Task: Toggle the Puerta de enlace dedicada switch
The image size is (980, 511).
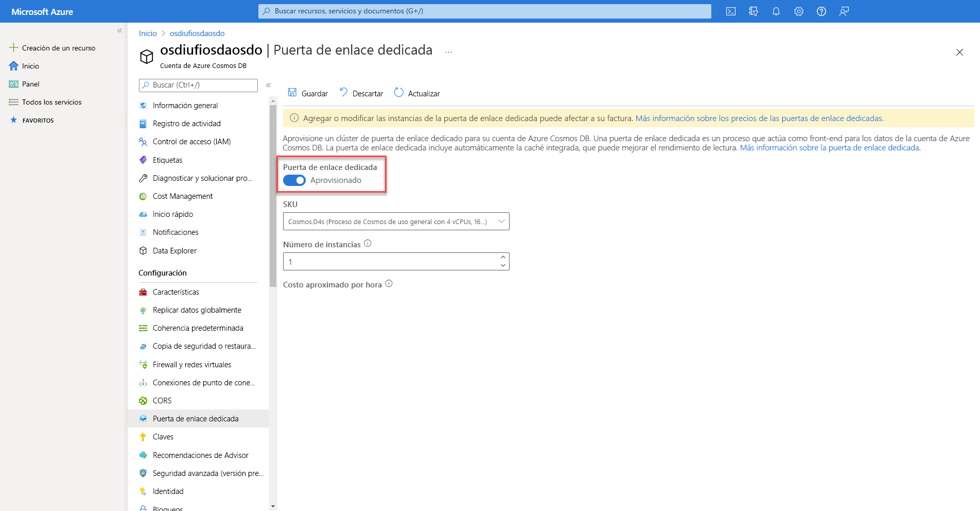Action: pos(294,180)
